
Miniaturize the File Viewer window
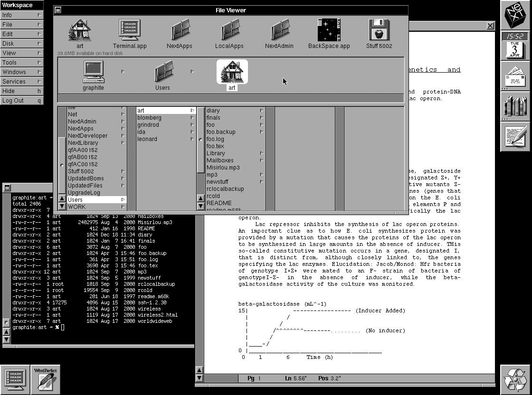tap(58, 10)
